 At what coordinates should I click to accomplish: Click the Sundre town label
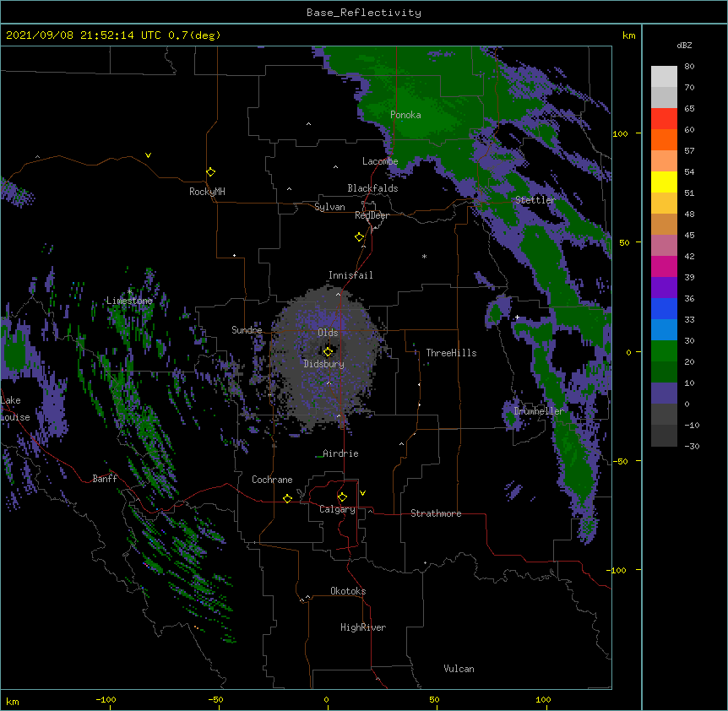(x=247, y=330)
